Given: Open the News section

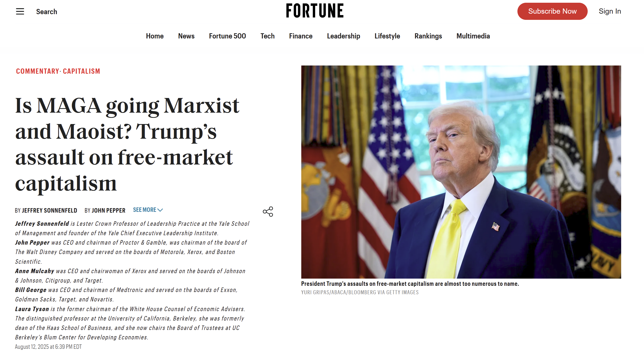Looking at the screenshot, I should (186, 36).
